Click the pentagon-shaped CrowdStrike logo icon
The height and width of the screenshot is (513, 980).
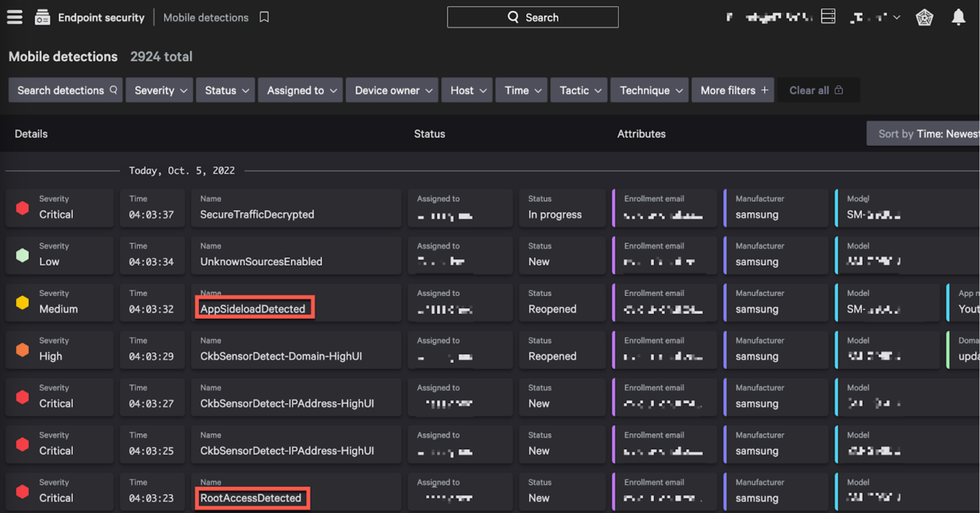(924, 17)
